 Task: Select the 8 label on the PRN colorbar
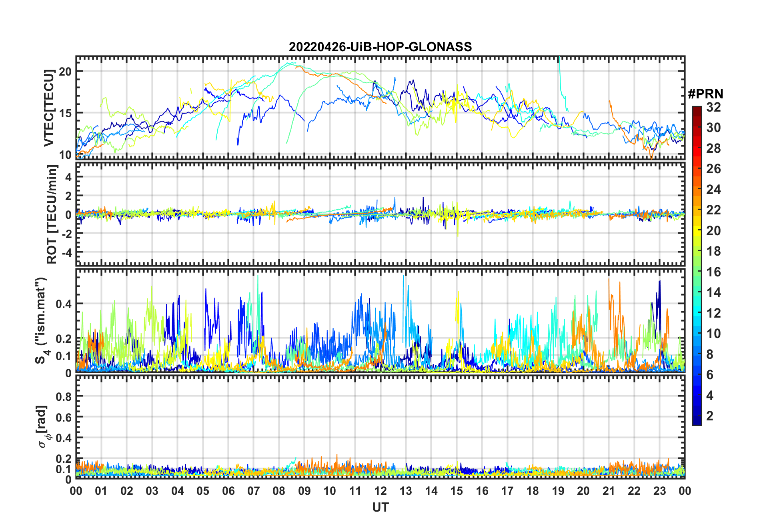(710, 354)
